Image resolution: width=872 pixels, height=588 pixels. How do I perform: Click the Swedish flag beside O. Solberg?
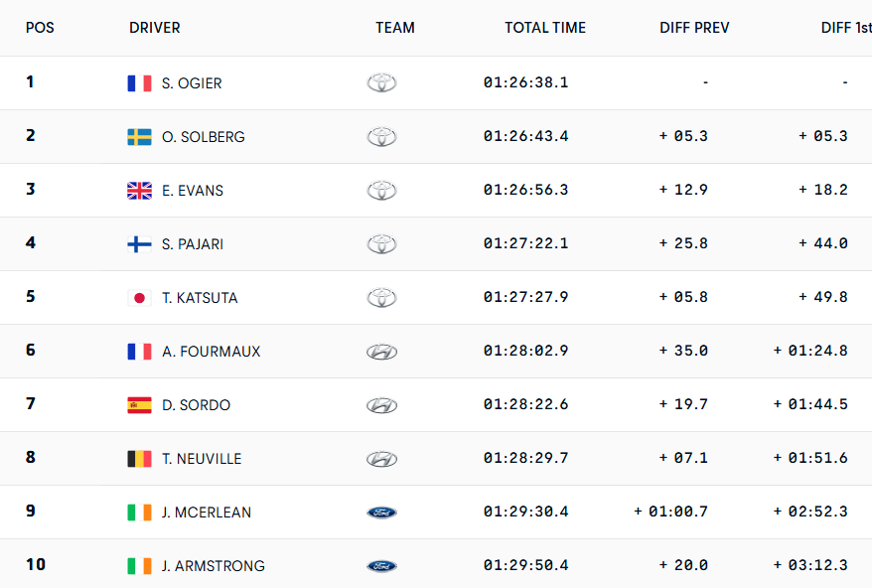(139, 137)
